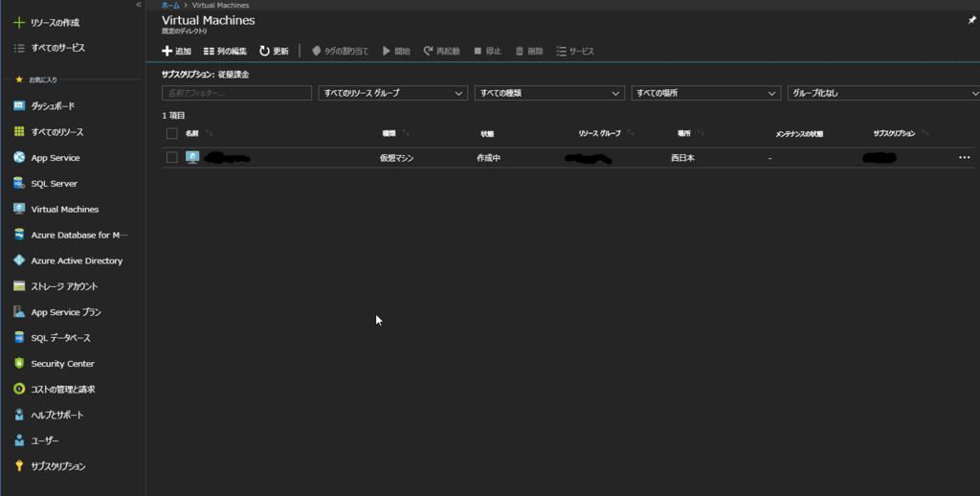
Task: Click the SQL データベース icon
Action: tap(19, 338)
